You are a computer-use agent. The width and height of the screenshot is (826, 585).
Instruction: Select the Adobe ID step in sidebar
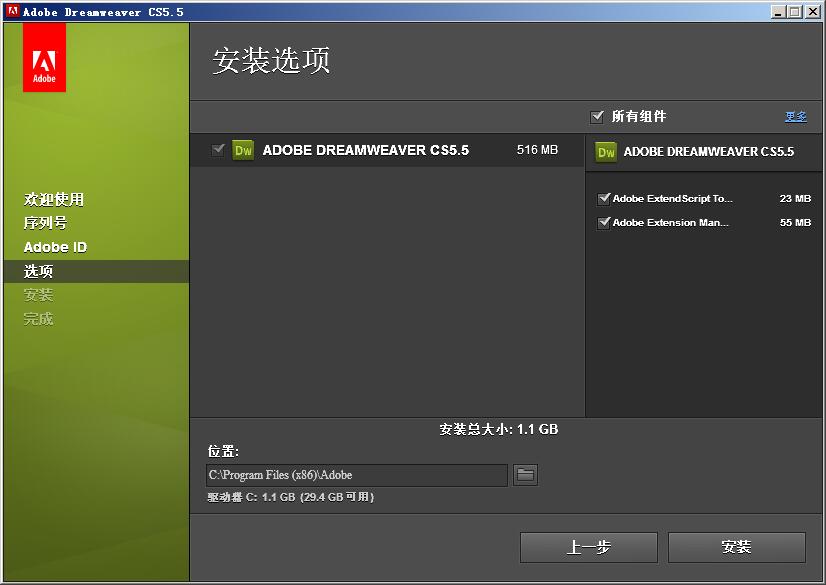click(x=55, y=247)
